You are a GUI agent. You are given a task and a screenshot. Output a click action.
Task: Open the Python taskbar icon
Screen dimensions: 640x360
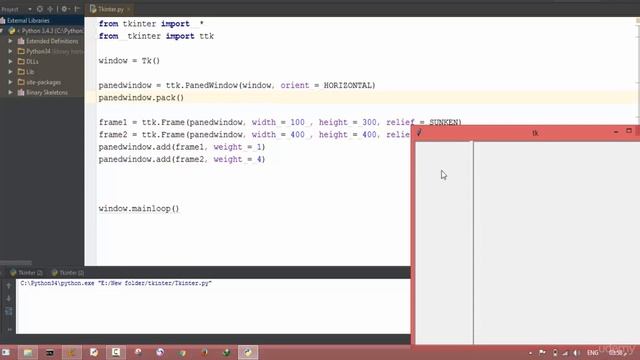(248, 352)
